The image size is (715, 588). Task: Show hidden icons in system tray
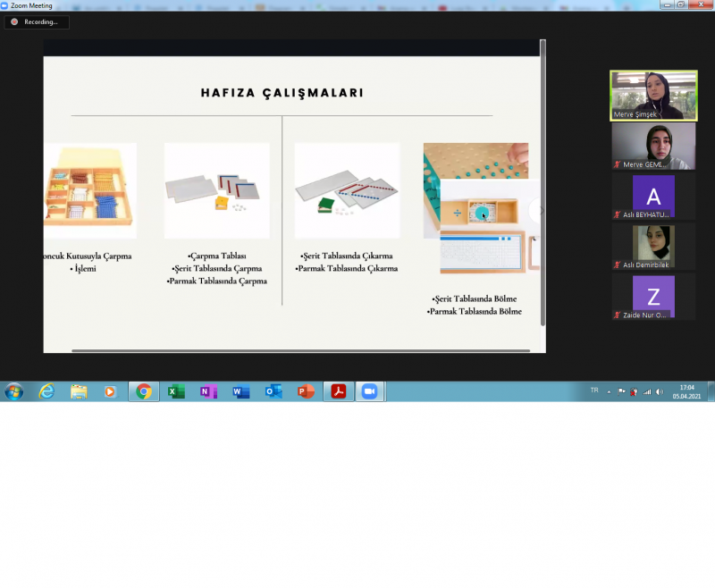pos(610,391)
